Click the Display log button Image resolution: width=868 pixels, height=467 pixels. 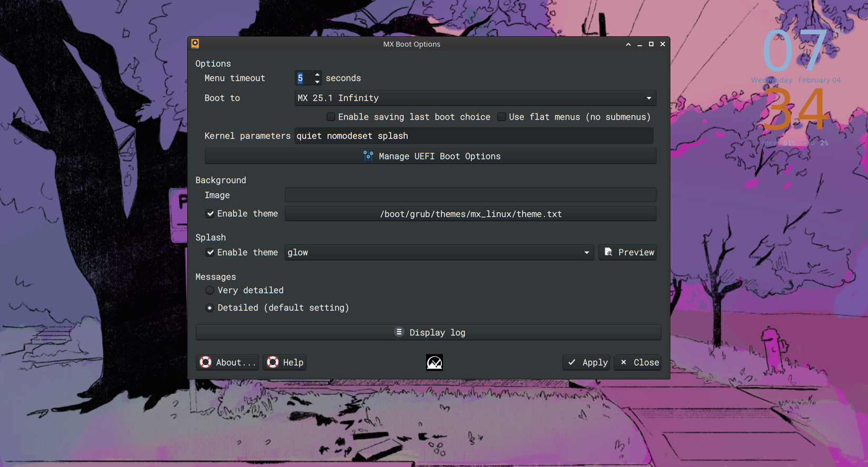pyautogui.click(x=428, y=332)
